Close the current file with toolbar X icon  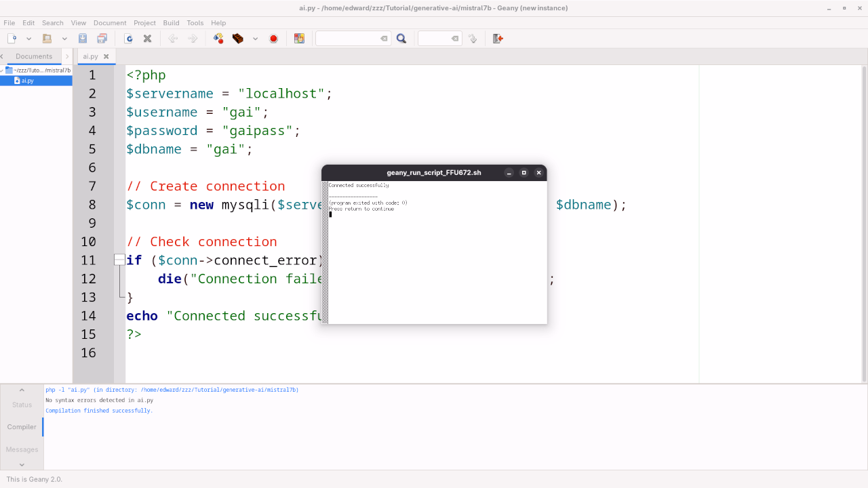pyautogui.click(x=147, y=39)
